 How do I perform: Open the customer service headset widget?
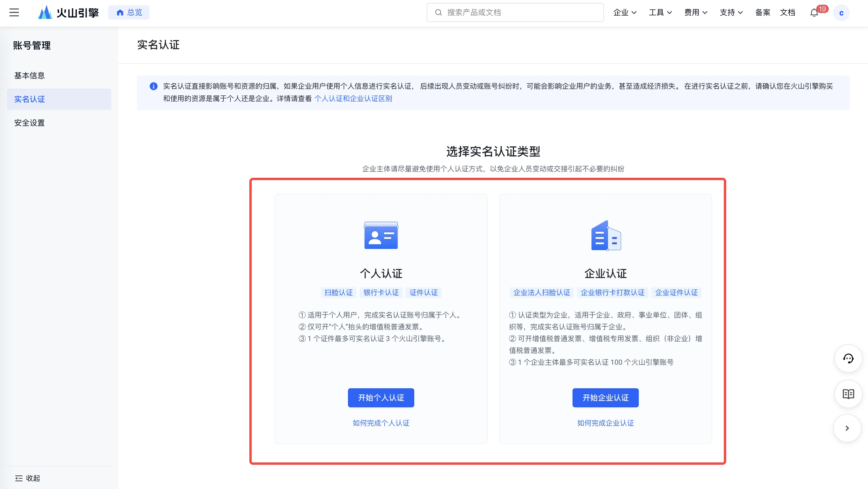(848, 358)
